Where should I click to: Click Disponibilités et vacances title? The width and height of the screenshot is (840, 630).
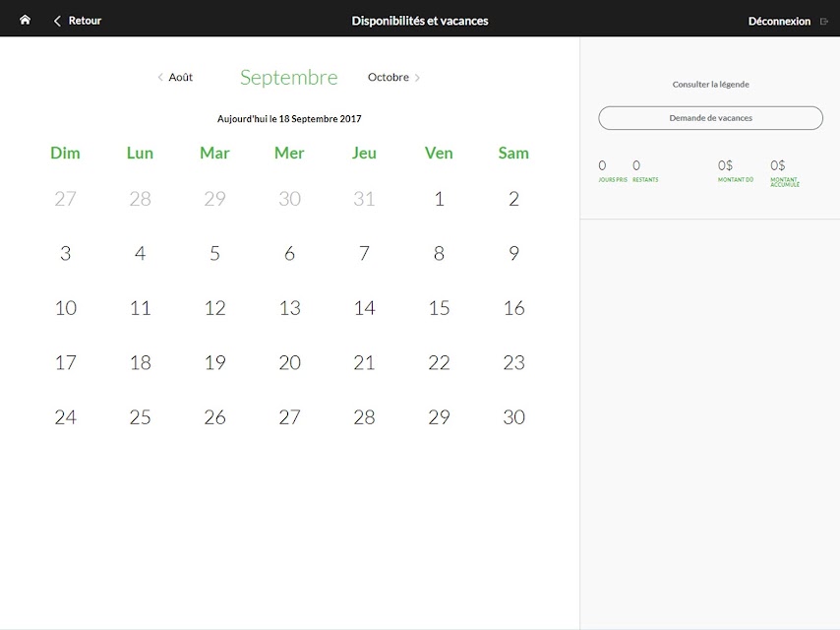point(420,21)
